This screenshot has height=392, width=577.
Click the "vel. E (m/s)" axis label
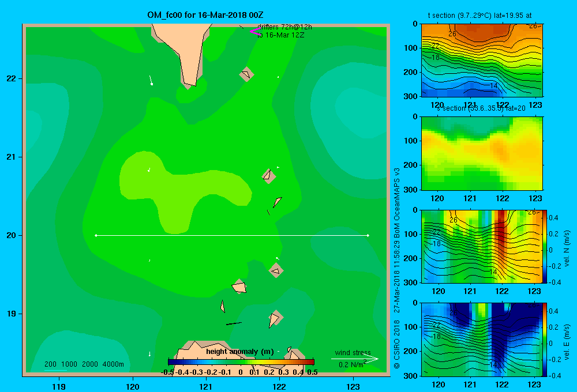click(x=567, y=341)
